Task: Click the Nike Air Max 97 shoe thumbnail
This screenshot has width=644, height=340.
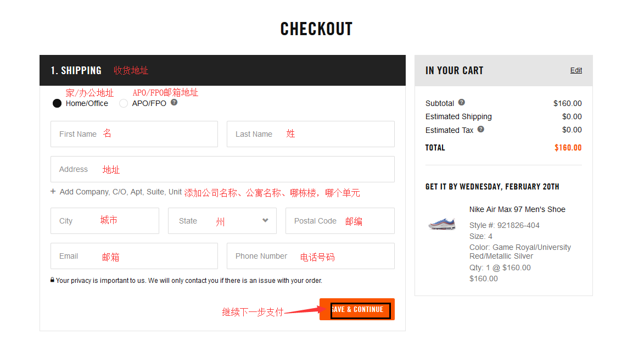Action: 442,224
